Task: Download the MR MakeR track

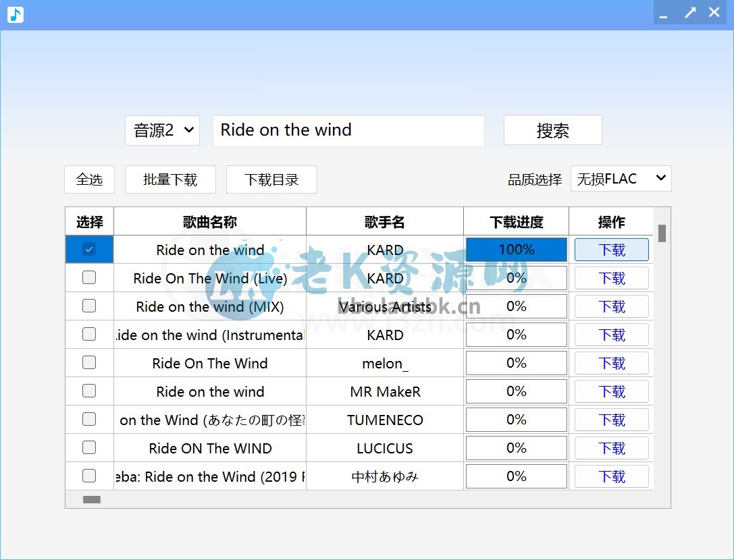Action: point(612,391)
